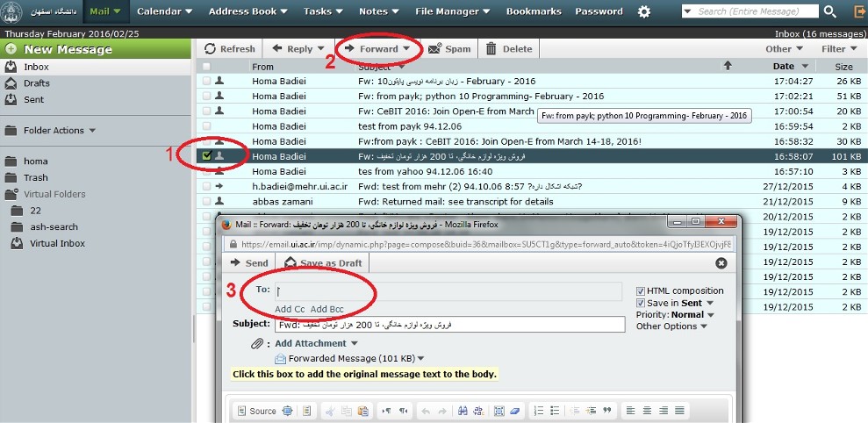Toggle the select-all checkbox in message header
Image resolution: width=868 pixels, height=423 pixels.
tap(206, 67)
